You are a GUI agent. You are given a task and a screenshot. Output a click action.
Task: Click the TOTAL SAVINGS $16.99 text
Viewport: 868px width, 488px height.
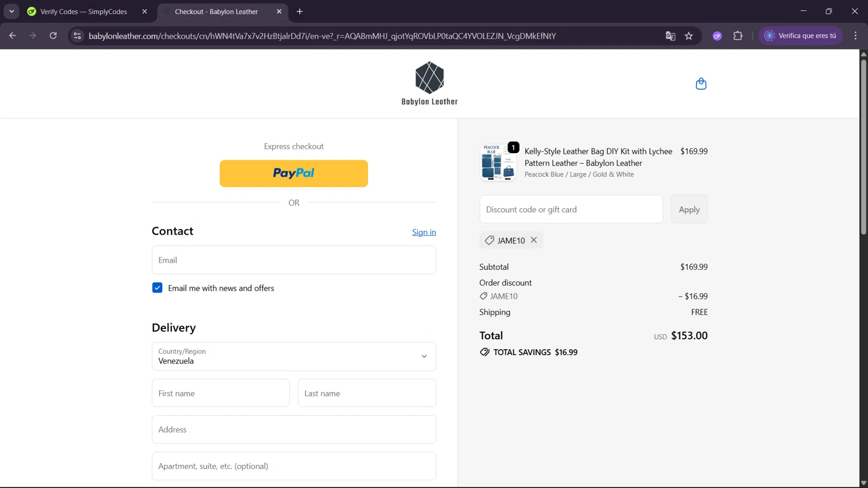pyautogui.click(x=535, y=352)
